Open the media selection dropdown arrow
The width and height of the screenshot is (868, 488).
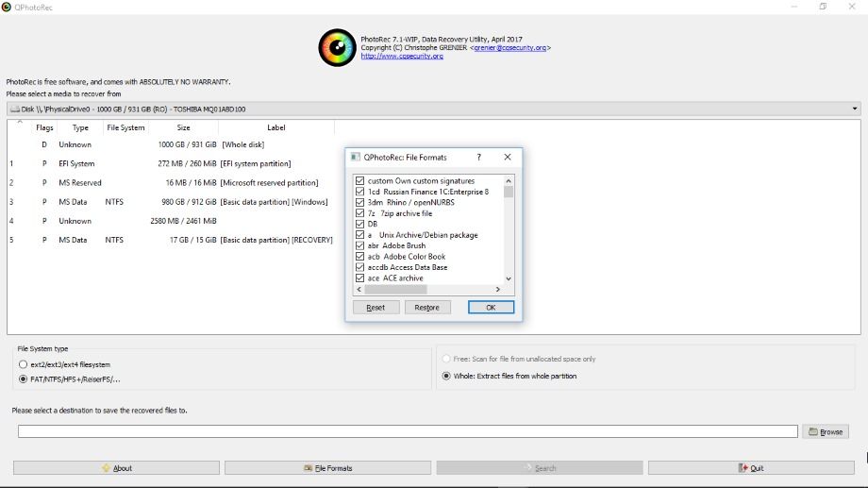click(x=854, y=109)
